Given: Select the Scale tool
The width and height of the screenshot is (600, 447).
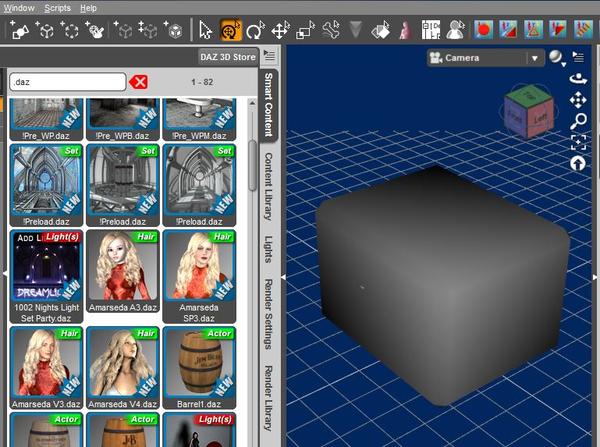Looking at the screenshot, I should (305, 30).
